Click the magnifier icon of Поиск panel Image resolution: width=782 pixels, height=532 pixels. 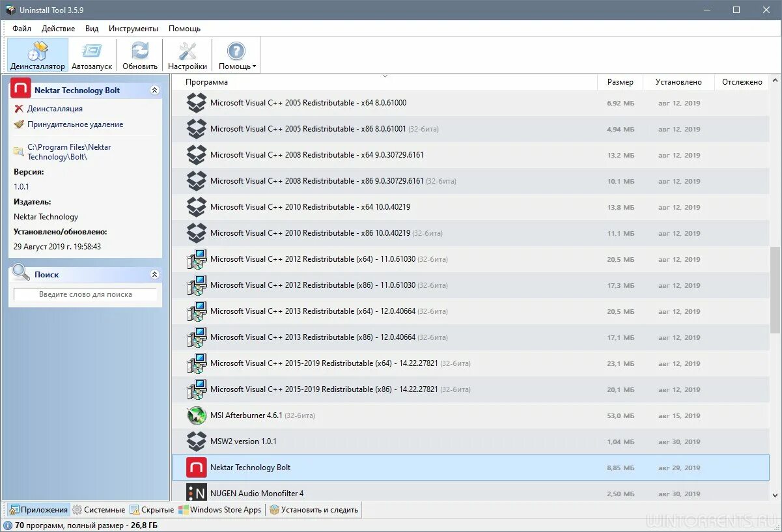[21, 272]
